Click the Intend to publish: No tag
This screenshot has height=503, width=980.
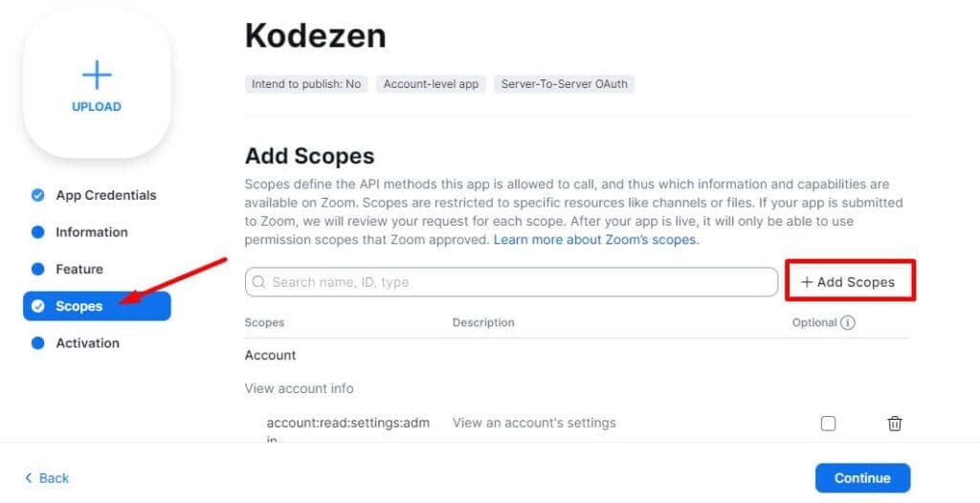click(x=306, y=84)
